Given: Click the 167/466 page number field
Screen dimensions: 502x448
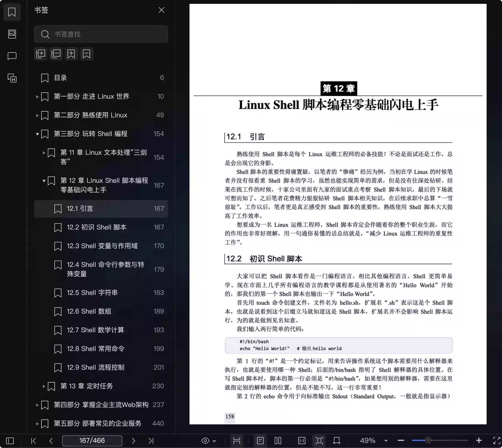Looking at the screenshot, I should coord(92,441).
